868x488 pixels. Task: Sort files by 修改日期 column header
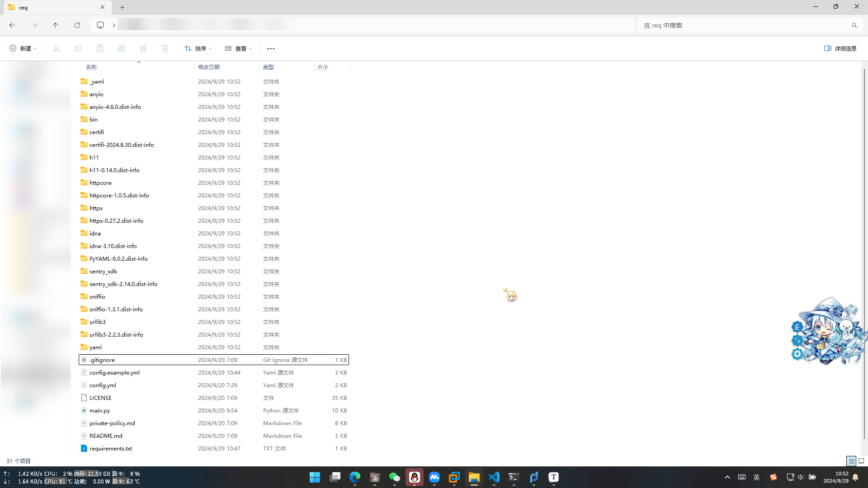click(x=209, y=67)
